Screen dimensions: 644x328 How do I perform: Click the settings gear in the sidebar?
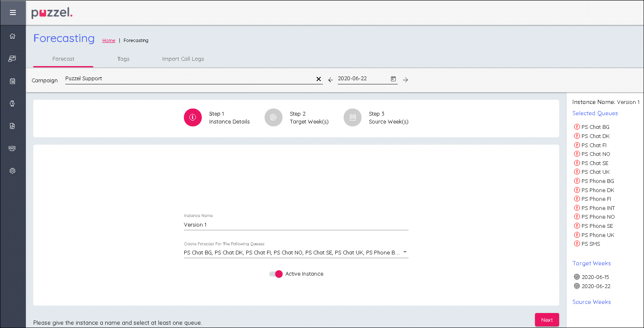click(x=12, y=171)
